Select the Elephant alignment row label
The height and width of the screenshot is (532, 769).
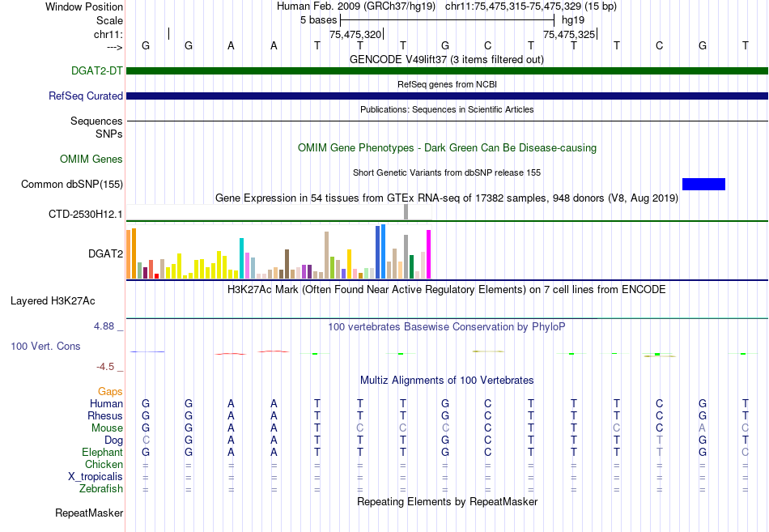coord(103,452)
